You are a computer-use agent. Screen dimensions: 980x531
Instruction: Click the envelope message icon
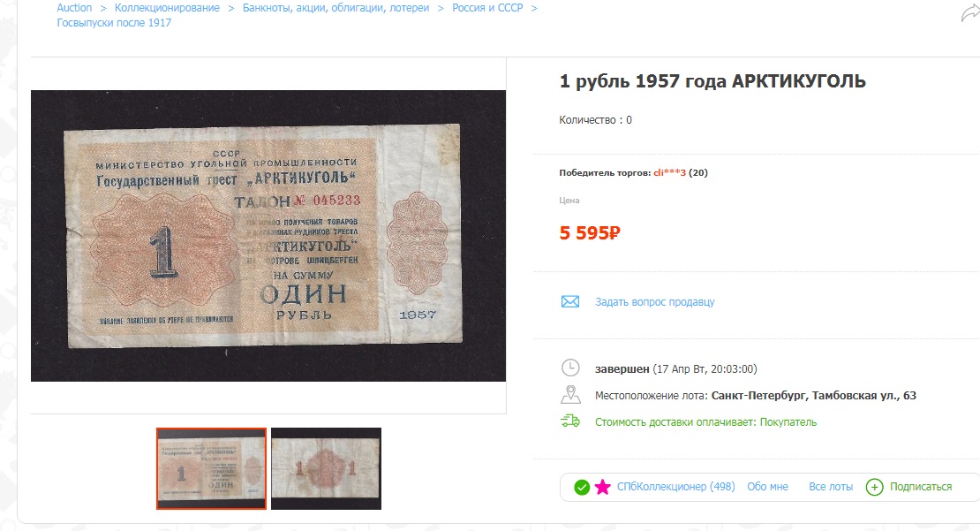pyautogui.click(x=570, y=301)
